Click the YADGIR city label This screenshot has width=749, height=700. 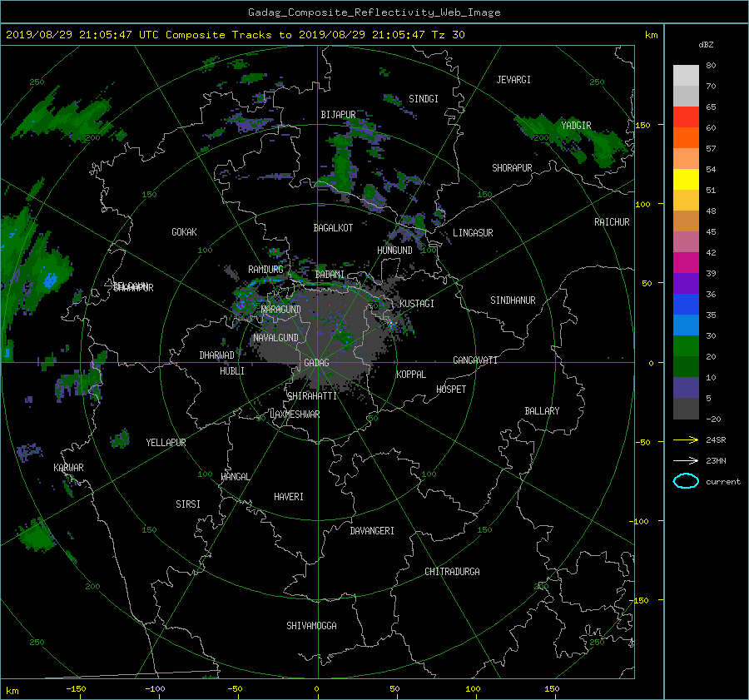[x=576, y=126]
